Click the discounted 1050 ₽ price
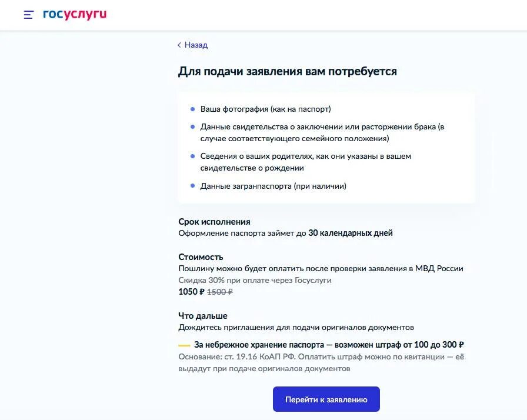This screenshot has height=420, width=527. (191, 292)
